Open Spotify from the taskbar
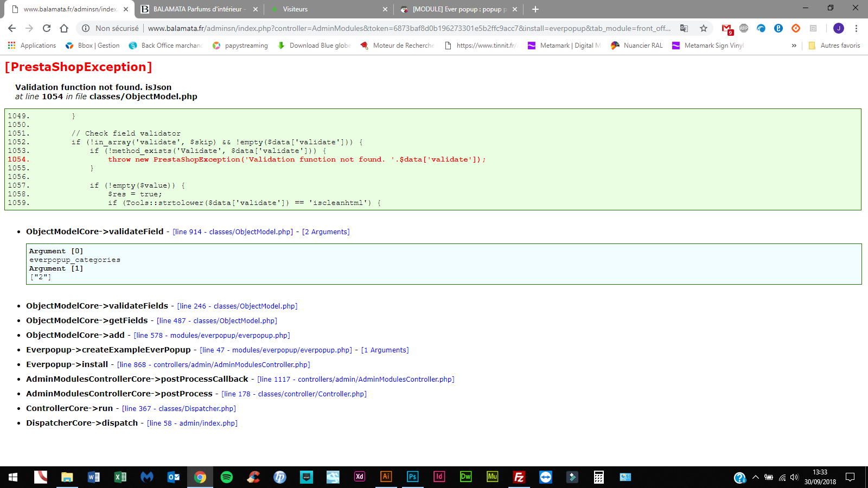The height and width of the screenshot is (488, 868). [x=227, y=477]
